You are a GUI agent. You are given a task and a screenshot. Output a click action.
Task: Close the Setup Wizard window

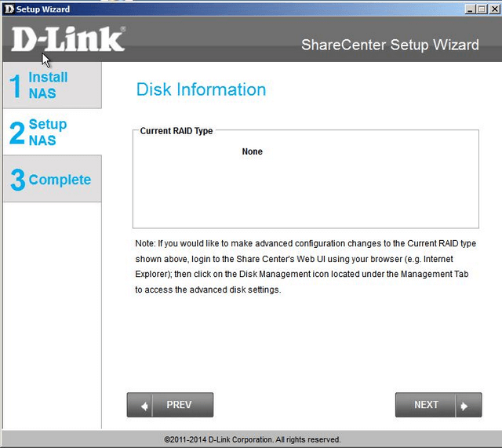click(494, 9)
